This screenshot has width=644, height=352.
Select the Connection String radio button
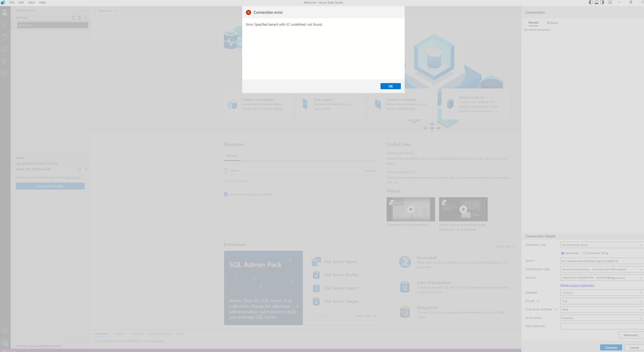point(583,253)
